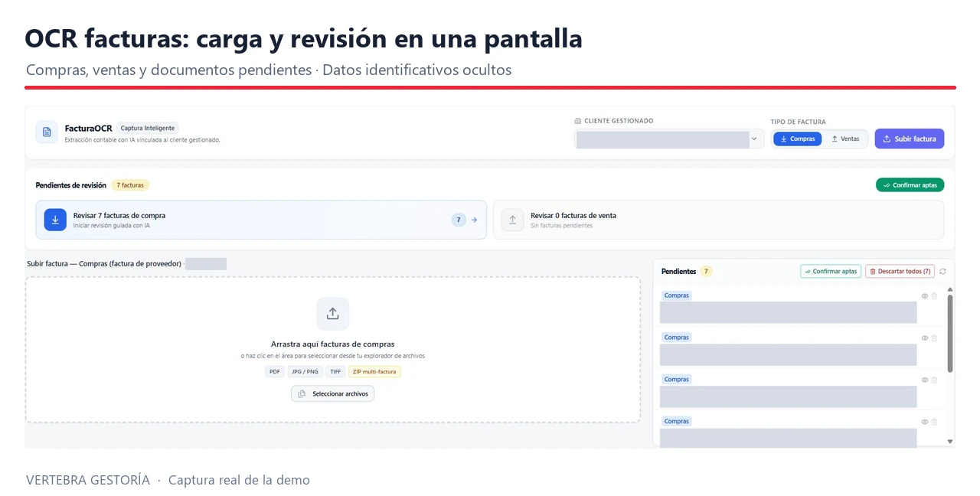Click the 'JPG / PNG' format tag

tap(305, 372)
